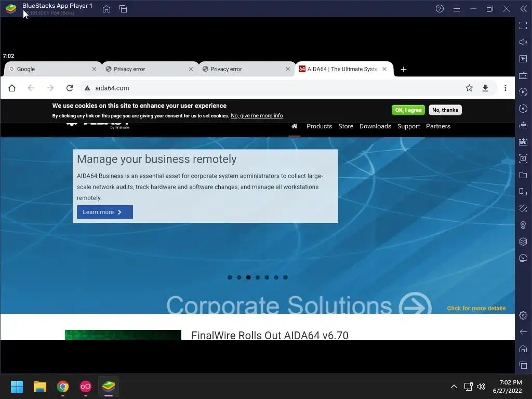
Task: Open browser downloads arrow icon
Action: (x=486, y=88)
